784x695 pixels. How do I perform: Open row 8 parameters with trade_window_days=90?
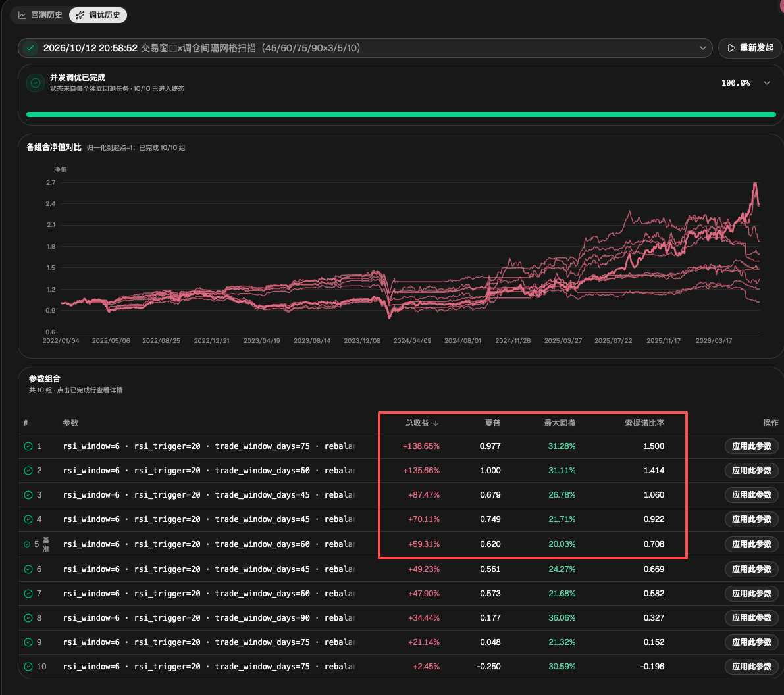[209, 618]
